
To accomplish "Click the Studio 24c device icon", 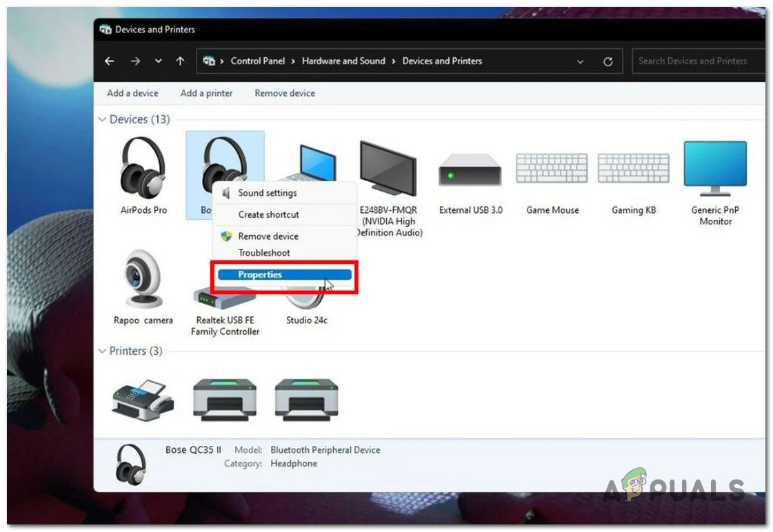I will (307, 296).
